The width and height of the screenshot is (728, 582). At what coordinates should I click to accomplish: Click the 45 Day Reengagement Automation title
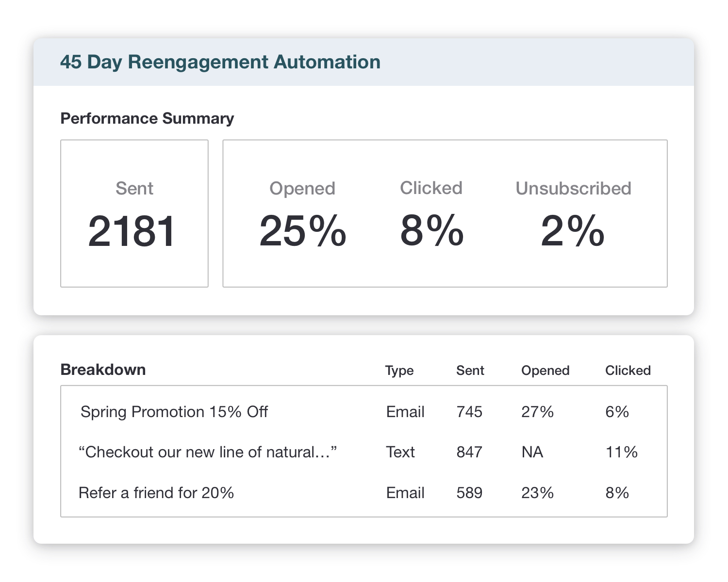tap(220, 62)
